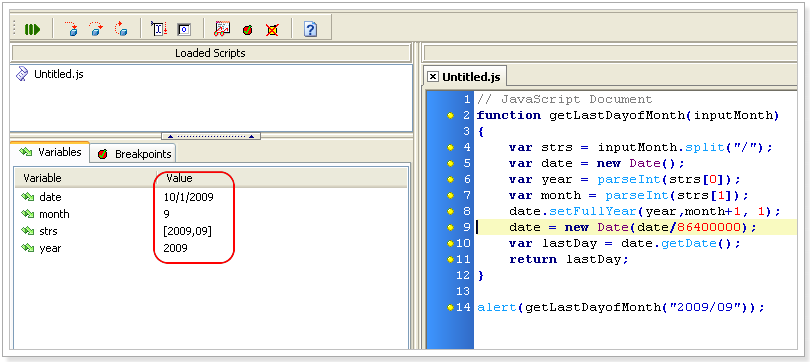Click the number 86400000 on line 9
The height and width of the screenshot is (364, 812).
click(x=709, y=228)
